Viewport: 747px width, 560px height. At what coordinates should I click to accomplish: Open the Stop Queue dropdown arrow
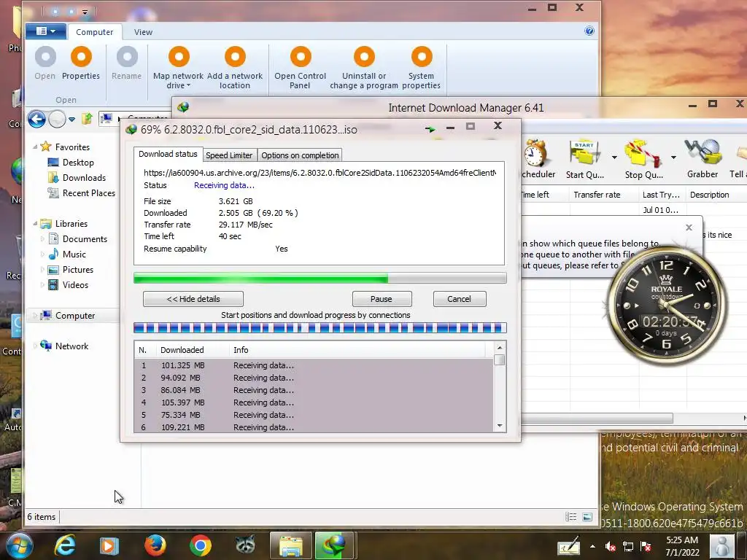(673, 157)
